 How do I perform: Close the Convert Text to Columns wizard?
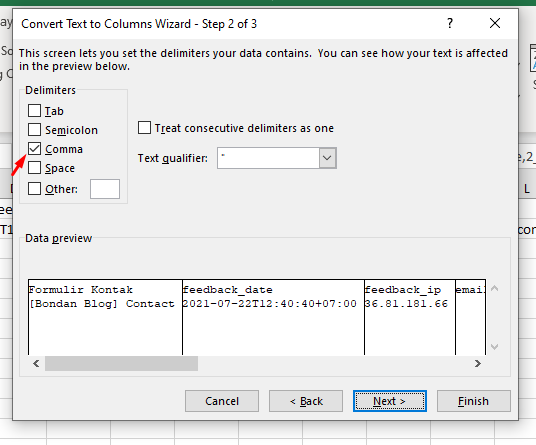tap(495, 24)
